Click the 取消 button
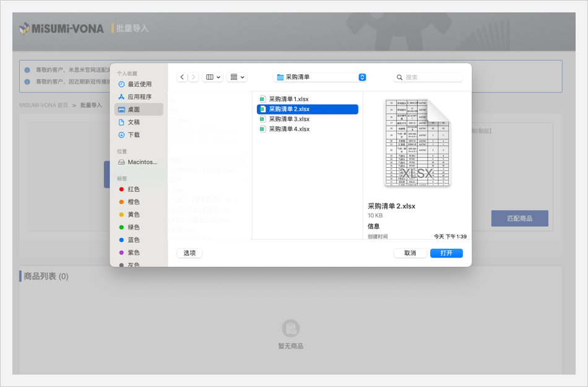Screen dimensions: 588x387 click(410, 253)
